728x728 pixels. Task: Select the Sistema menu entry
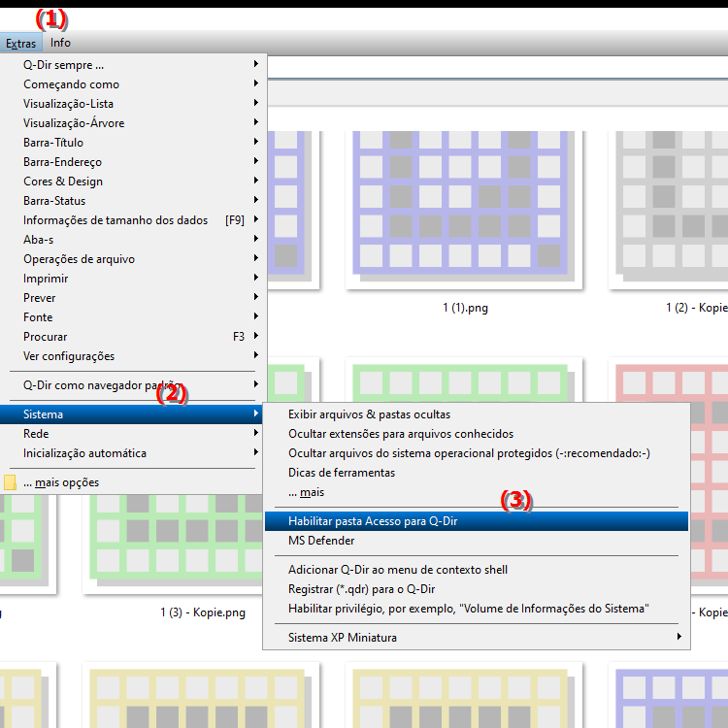(x=131, y=414)
